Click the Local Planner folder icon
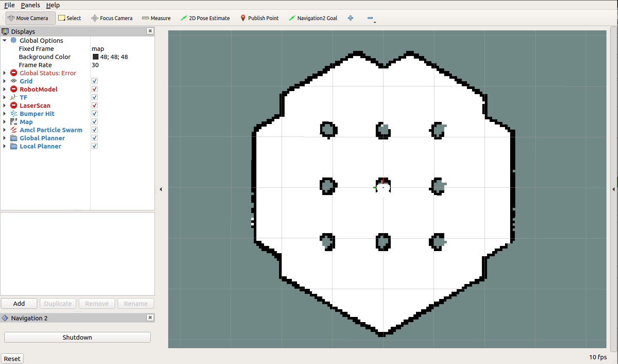Screen dimensions: 618x364 [14, 146]
